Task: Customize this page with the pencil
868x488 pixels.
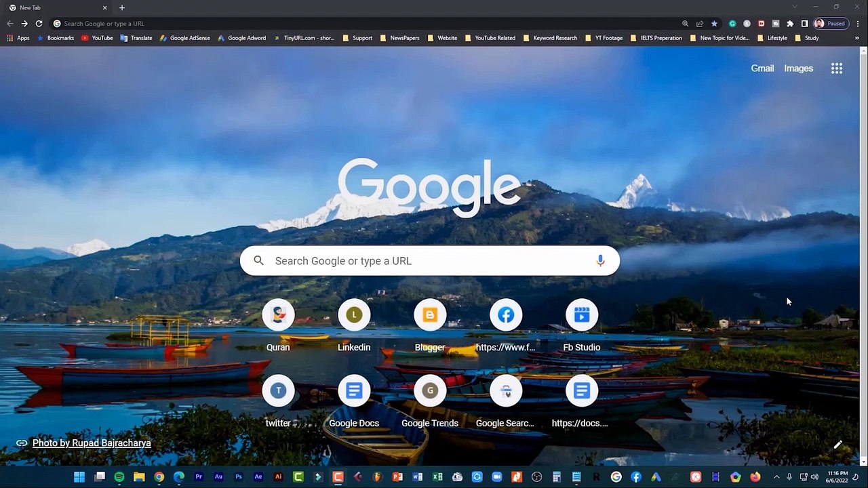Action: pos(838,445)
